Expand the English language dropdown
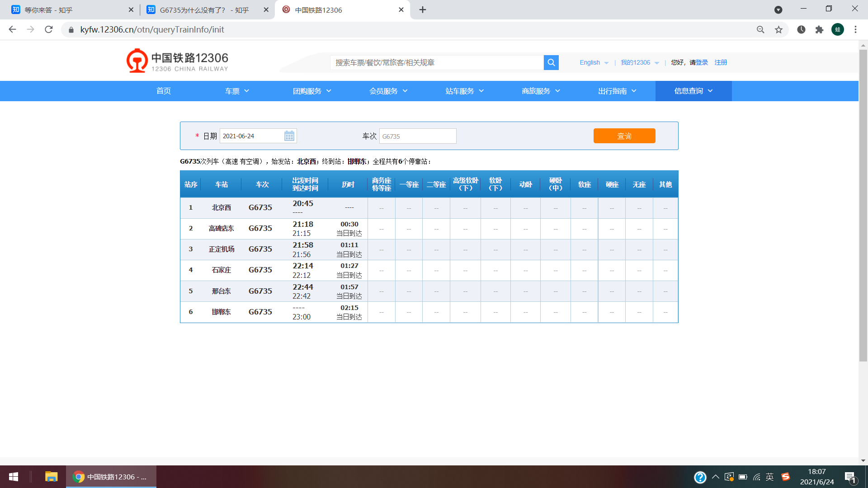Image resolution: width=868 pixels, height=488 pixels. 594,62
